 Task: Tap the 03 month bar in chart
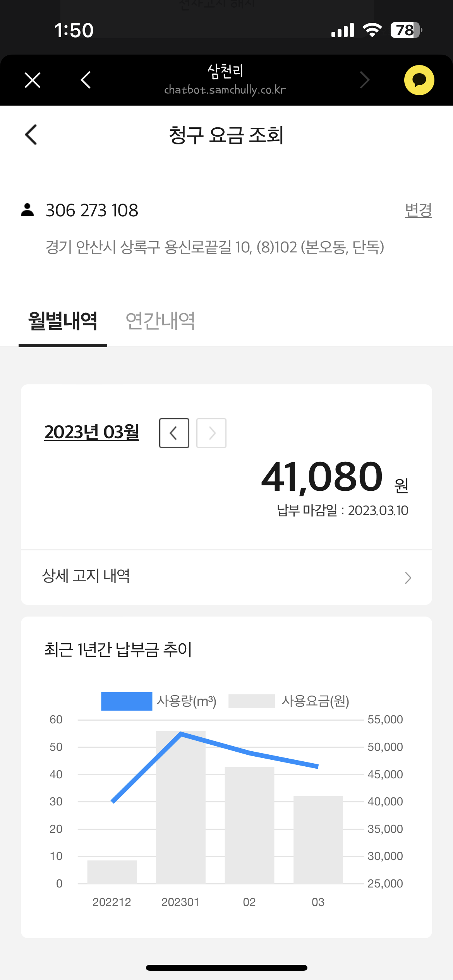coord(318,840)
